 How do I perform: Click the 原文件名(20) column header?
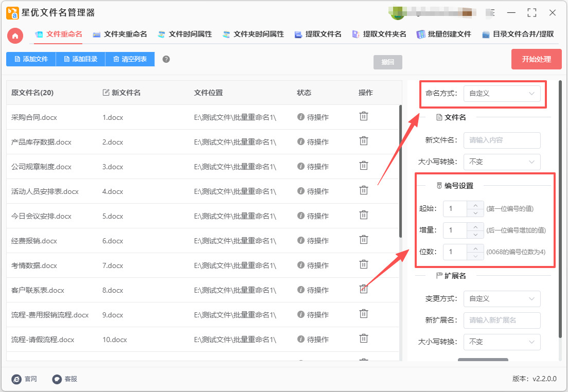click(32, 93)
